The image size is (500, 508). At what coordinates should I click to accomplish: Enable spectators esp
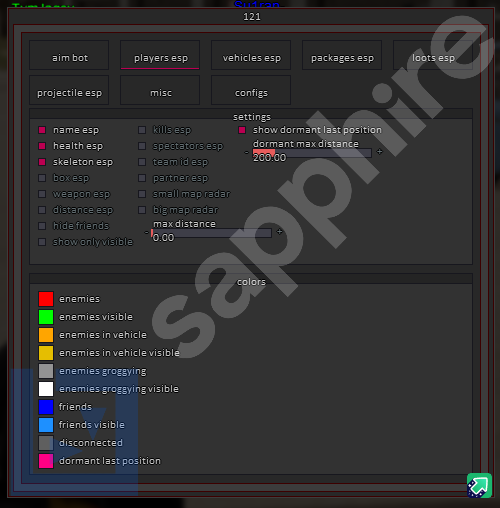coord(142,146)
